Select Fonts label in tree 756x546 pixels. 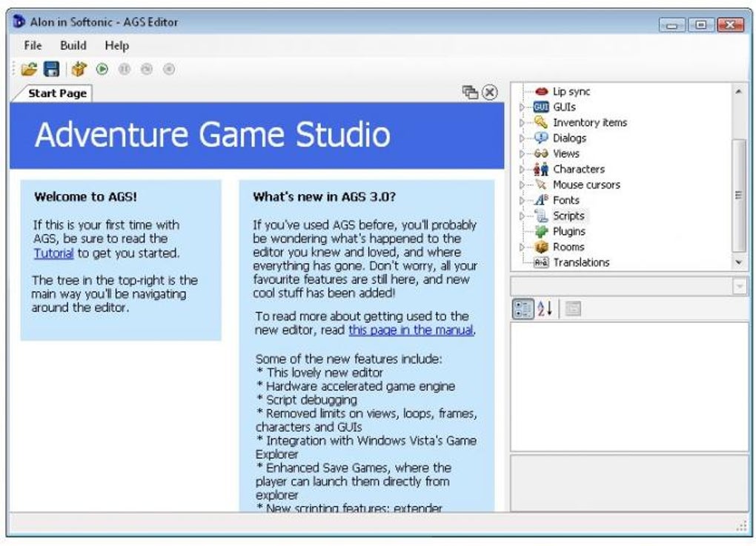point(566,200)
